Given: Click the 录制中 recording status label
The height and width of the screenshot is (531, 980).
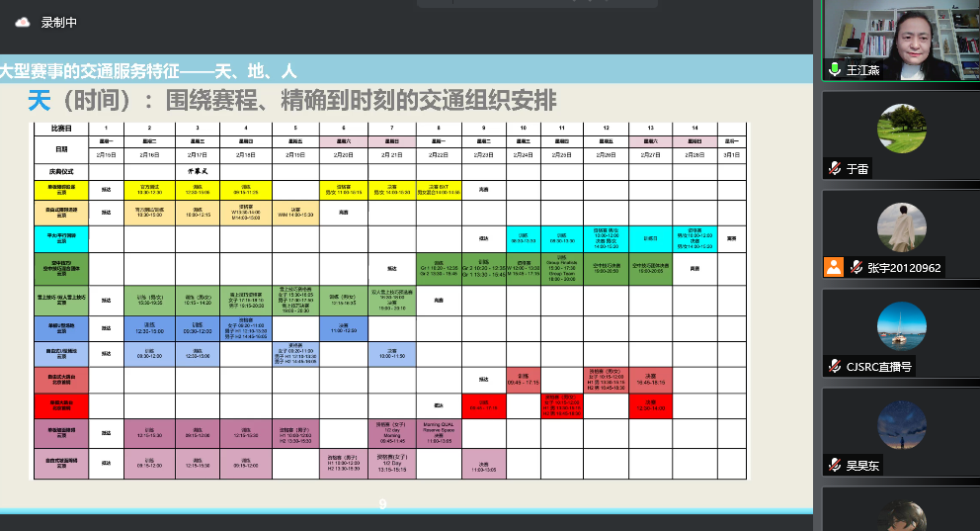Looking at the screenshot, I should (61, 21).
